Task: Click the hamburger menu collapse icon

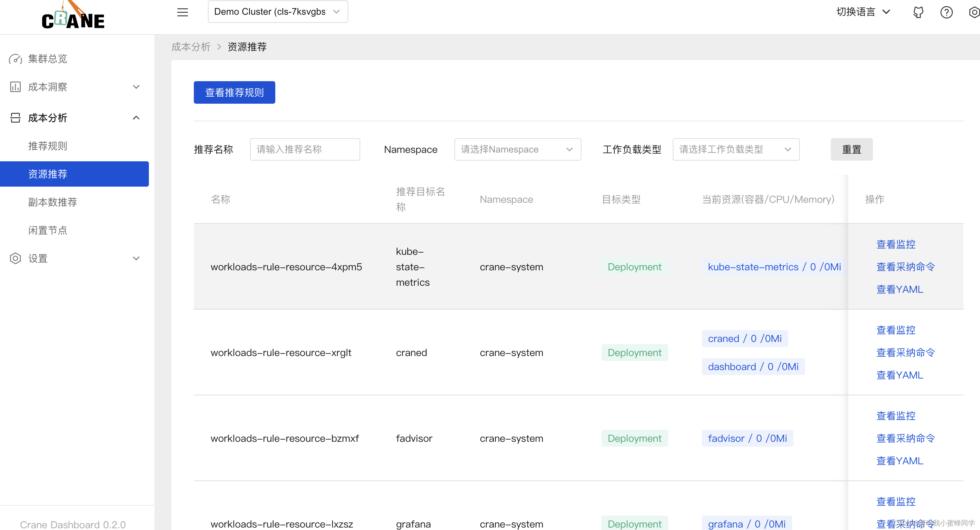Action: pyautogui.click(x=183, y=12)
